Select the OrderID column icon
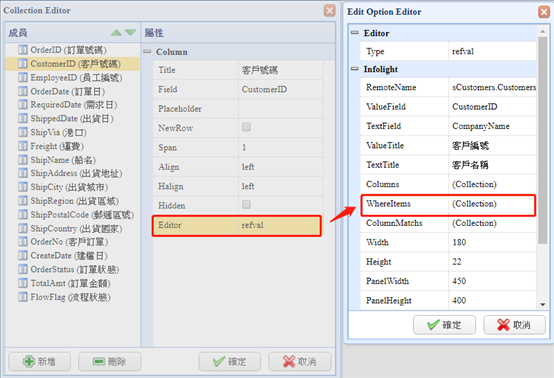 click(x=23, y=49)
